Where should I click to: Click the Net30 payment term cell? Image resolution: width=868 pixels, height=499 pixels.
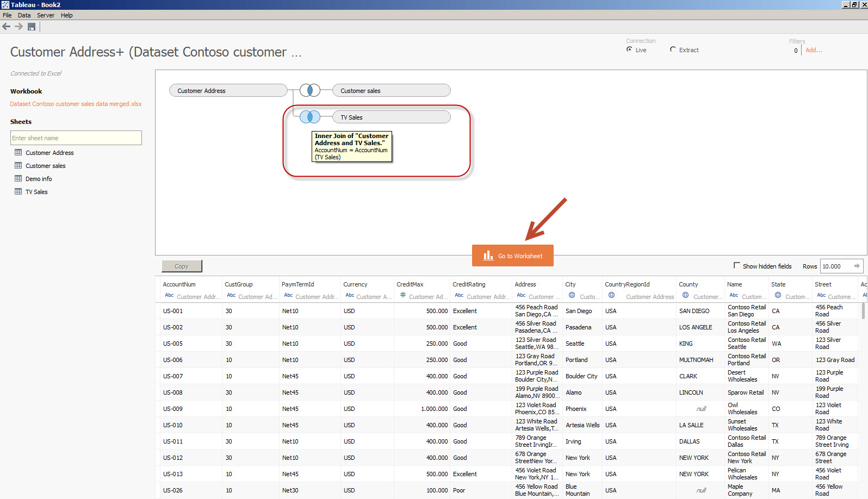pyautogui.click(x=290, y=490)
